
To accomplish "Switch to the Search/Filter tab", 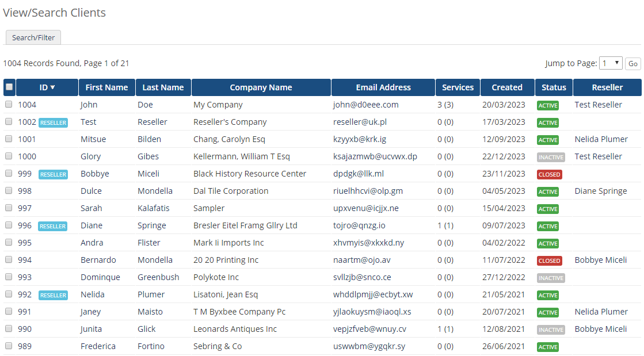I will [x=33, y=37].
